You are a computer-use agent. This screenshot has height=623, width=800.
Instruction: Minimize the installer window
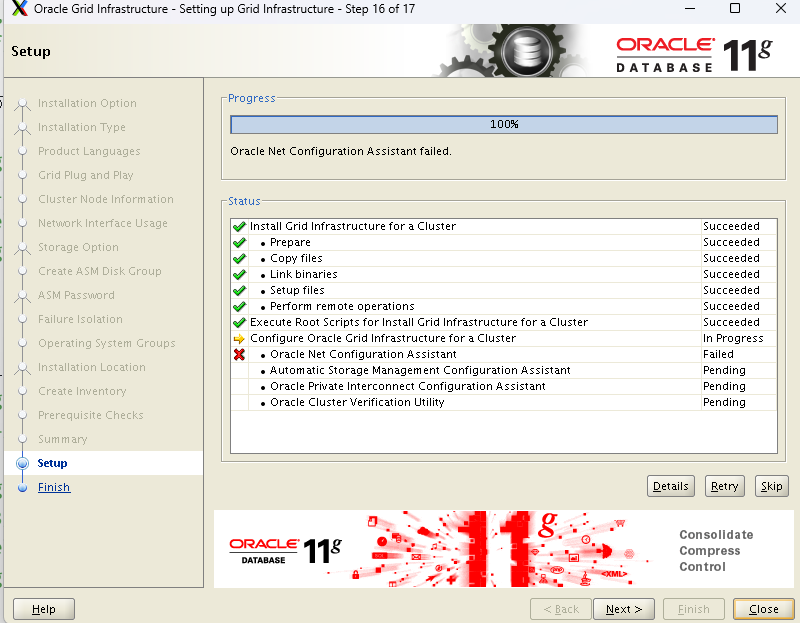click(x=690, y=9)
